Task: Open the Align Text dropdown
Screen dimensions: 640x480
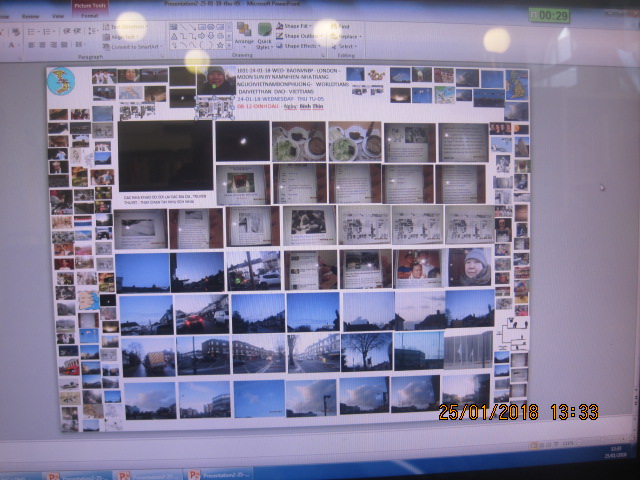Action: 121,37
